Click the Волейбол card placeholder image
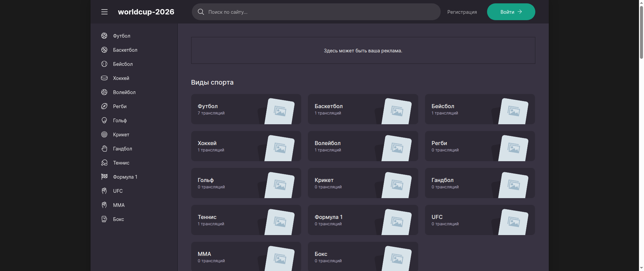The height and width of the screenshot is (271, 644). (x=396, y=148)
